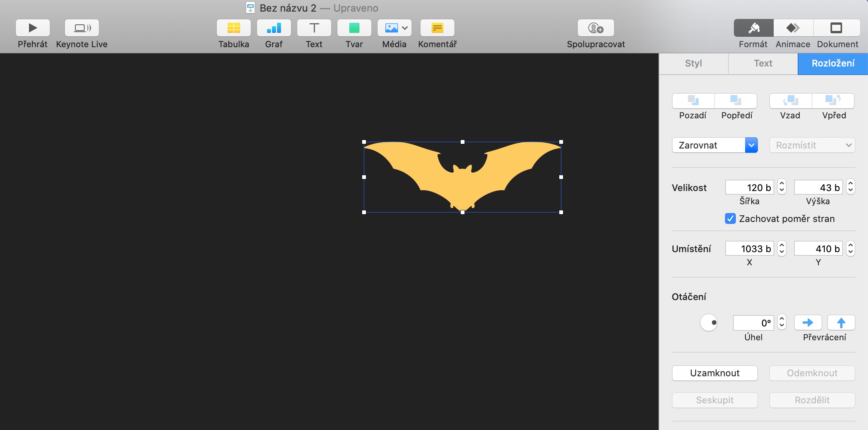Click the Přehrát play button icon
This screenshot has height=430, width=868.
(33, 28)
